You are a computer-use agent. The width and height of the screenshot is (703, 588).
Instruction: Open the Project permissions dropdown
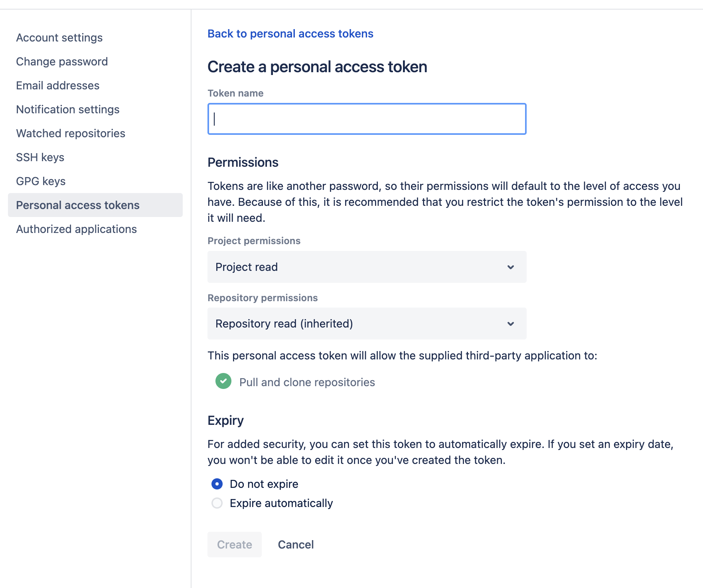[x=366, y=267]
